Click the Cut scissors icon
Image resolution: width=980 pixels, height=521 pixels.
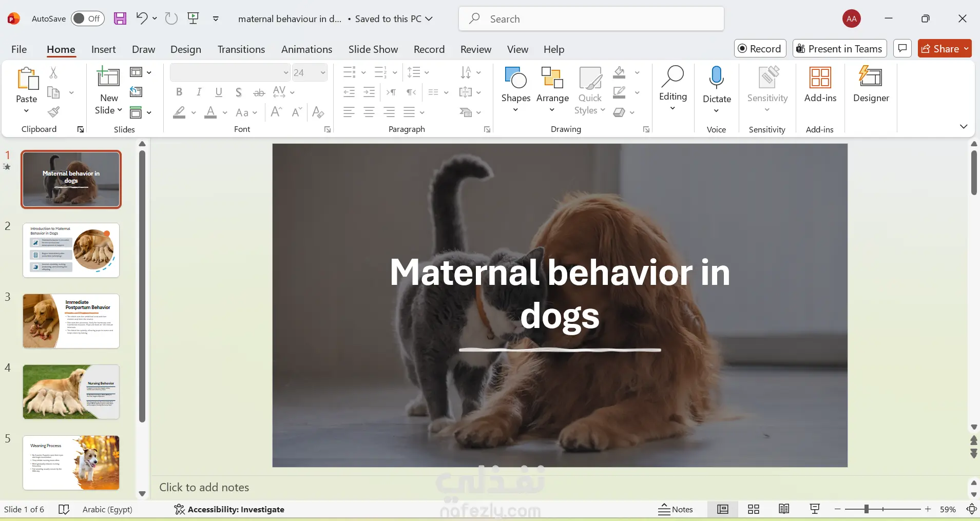click(x=53, y=72)
